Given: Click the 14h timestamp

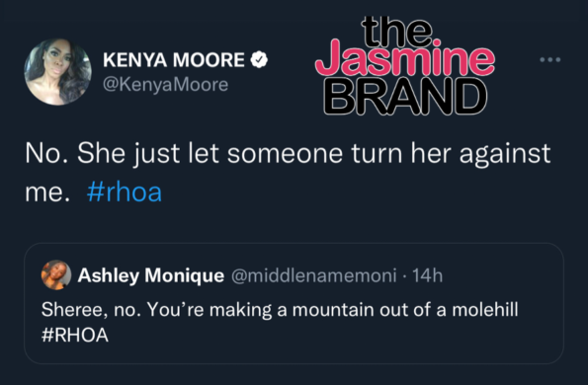Looking at the screenshot, I should coord(428,275).
